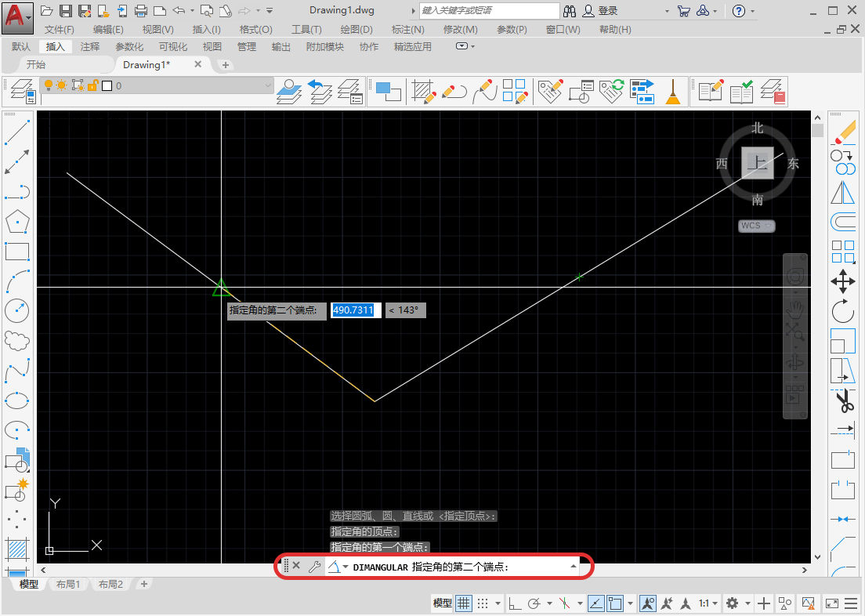Switch to the 注释 ribbon tab
Viewport: 865px width, 616px height.
[x=89, y=47]
